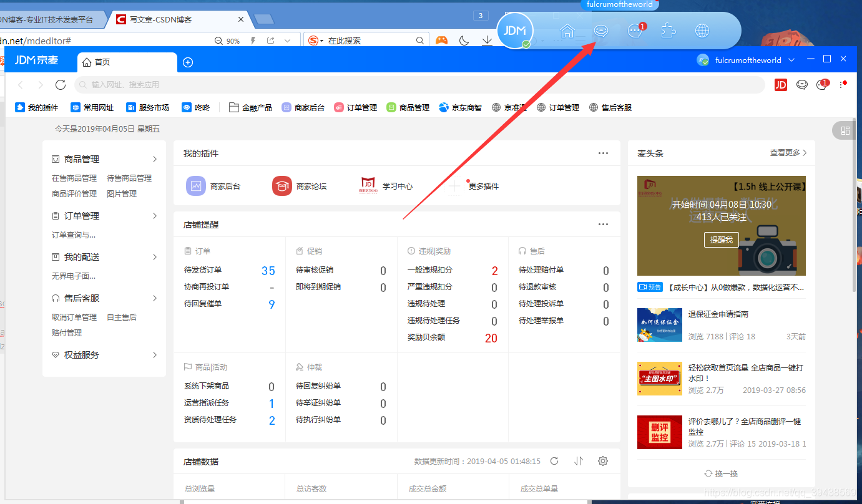Viewport: 862px width, 504px height.
Task: Open 常用网址 bookmark
Action: (92, 107)
